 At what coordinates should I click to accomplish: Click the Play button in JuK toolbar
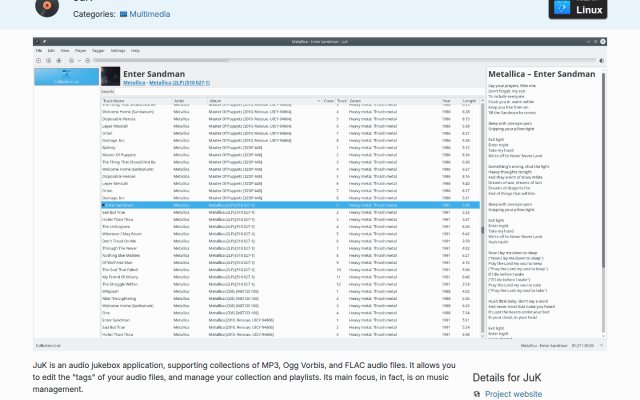pyautogui.click(x=38, y=60)
